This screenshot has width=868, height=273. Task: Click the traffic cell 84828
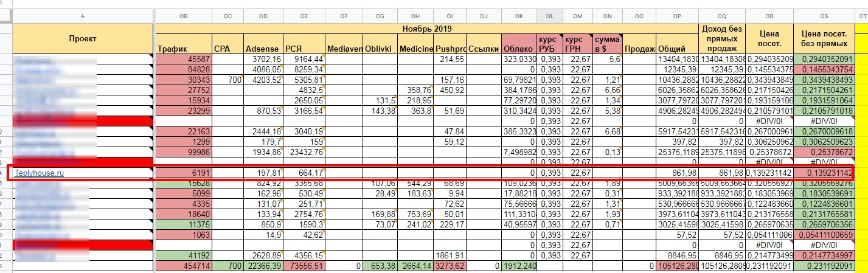click(184, 69)
